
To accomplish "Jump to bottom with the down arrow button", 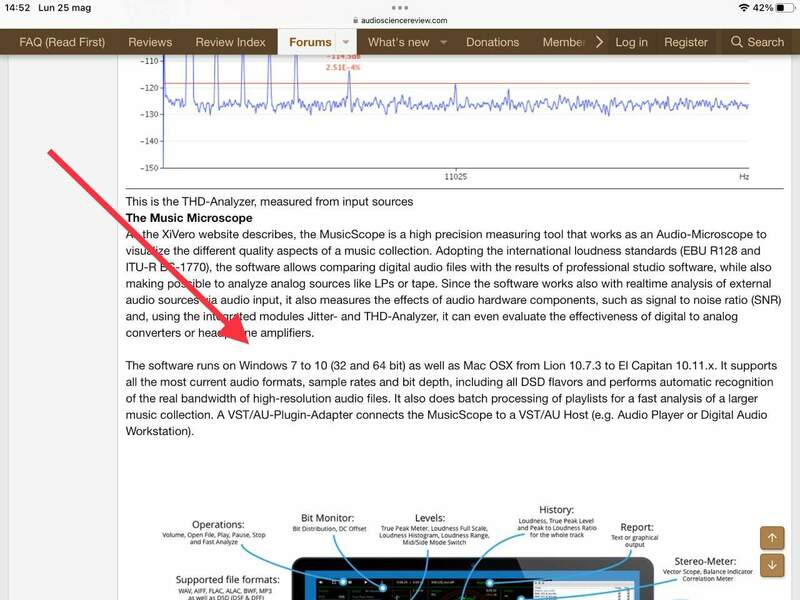I will pos(772,565).
